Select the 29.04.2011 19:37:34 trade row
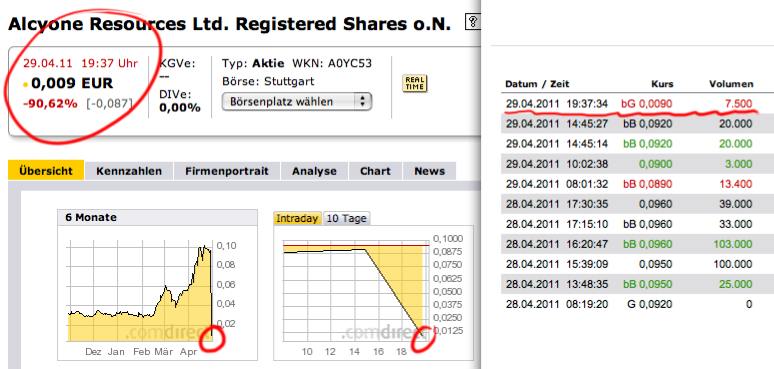774x369 pixels. coord(637,104)
